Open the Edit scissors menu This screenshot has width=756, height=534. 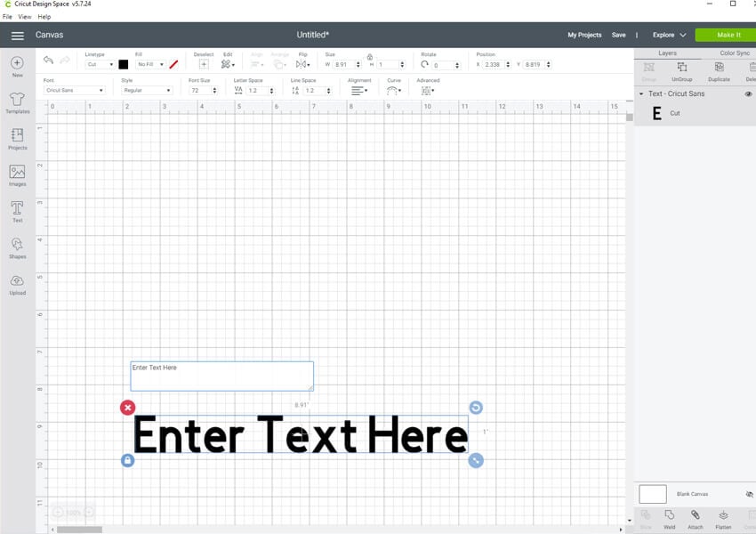point(228,64)
